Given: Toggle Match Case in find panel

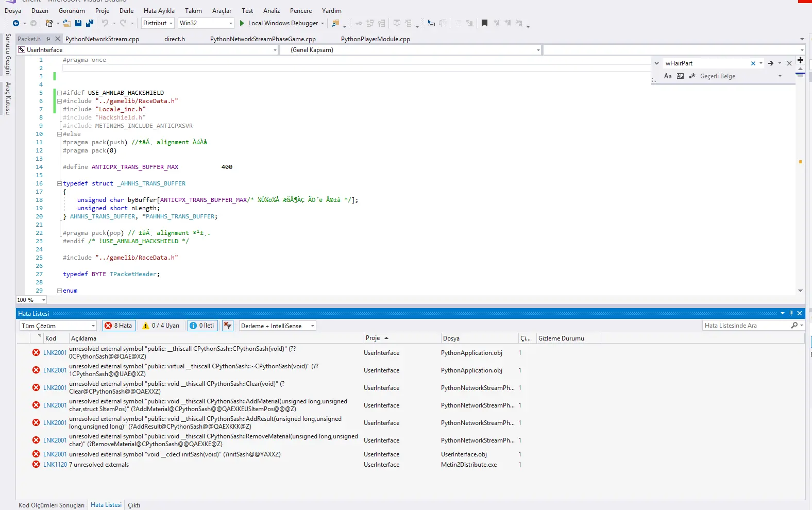Looking at the screenshot, I should point(668,76).
